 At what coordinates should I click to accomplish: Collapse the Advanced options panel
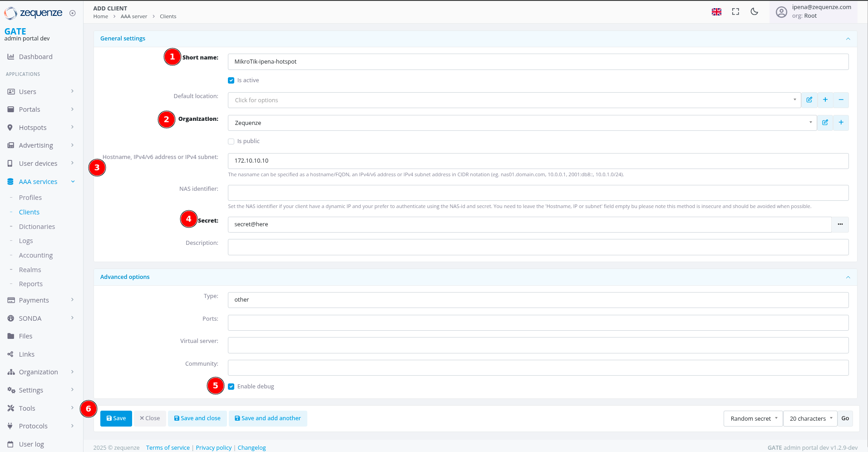[x=848, y=277]
